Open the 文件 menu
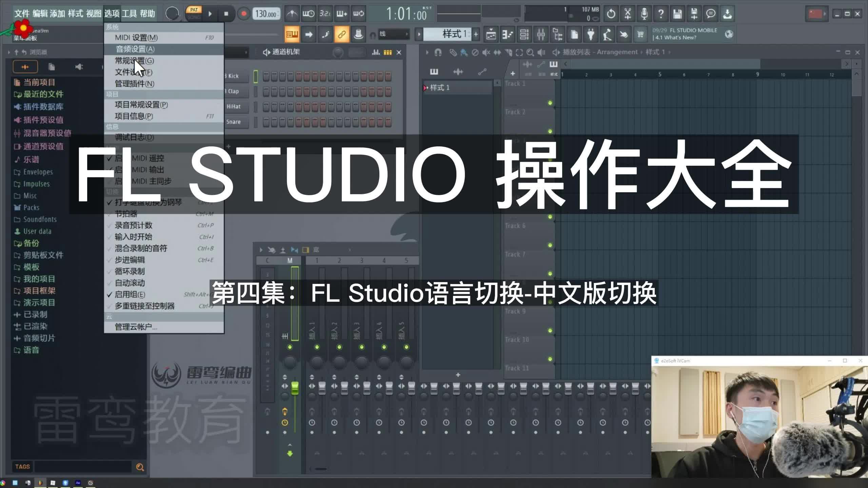Viewport: 868px width, 488px height. pos(22,14)
